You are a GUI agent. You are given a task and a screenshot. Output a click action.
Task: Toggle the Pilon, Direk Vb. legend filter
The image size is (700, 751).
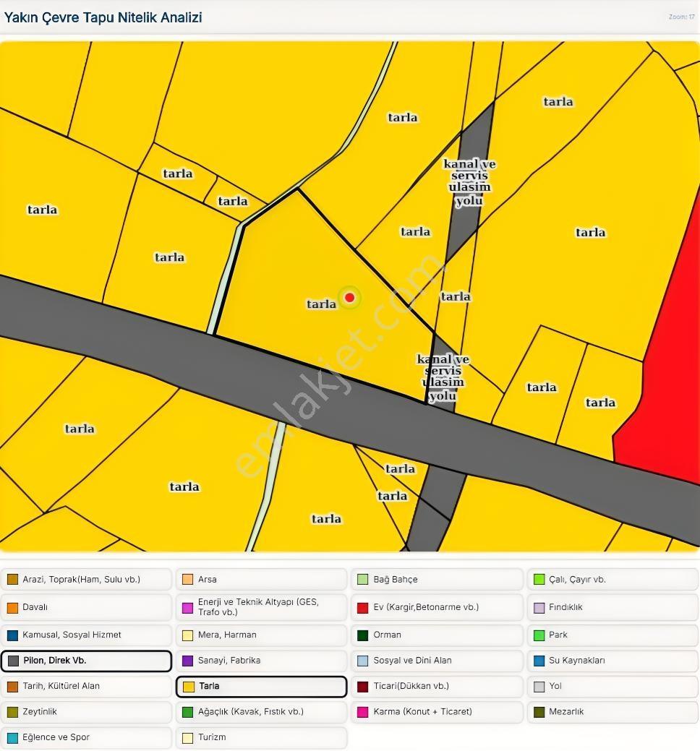point(86,661)
